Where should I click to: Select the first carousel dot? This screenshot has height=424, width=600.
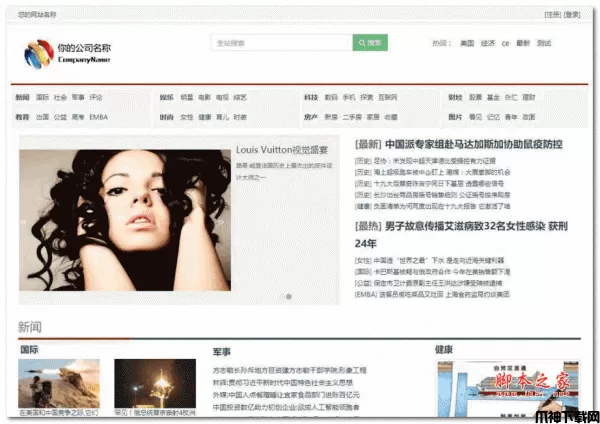(x=282, y=297)
